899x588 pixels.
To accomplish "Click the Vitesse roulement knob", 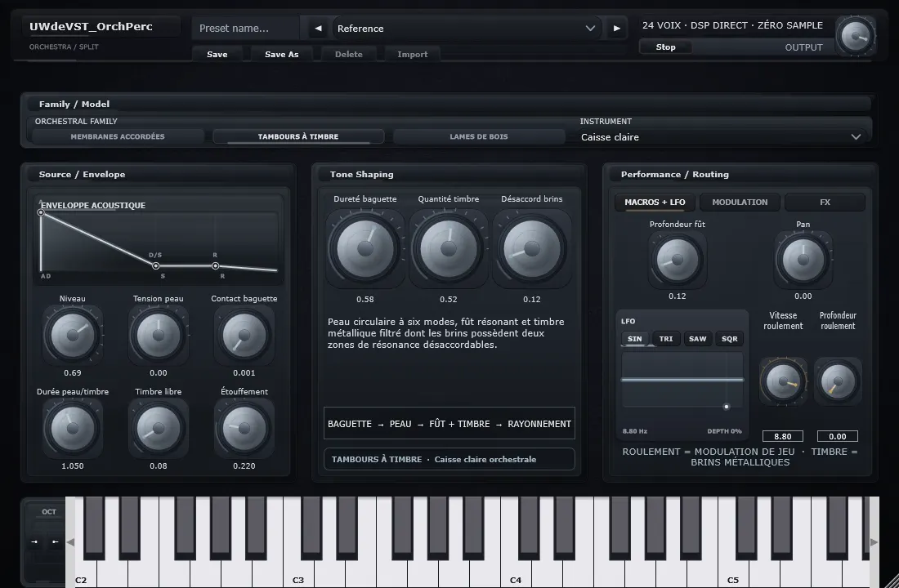I will coord(783,381).
